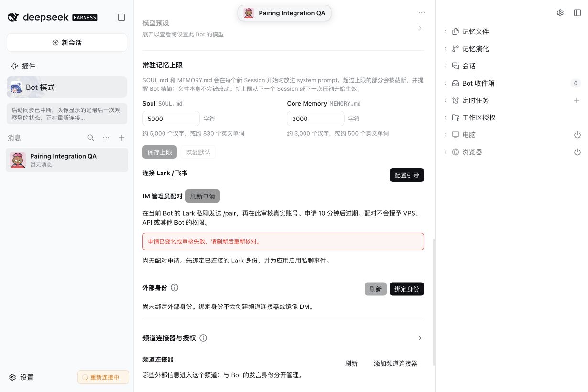This screenshot has height=392, width=588.
Task: Click the 绑定身份 button
Action: coord(407,289)
